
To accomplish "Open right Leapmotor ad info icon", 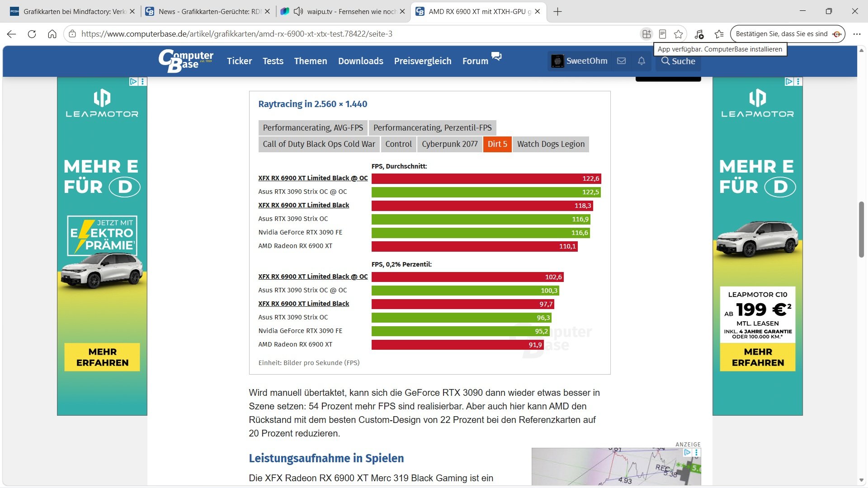I will (789, 82).
